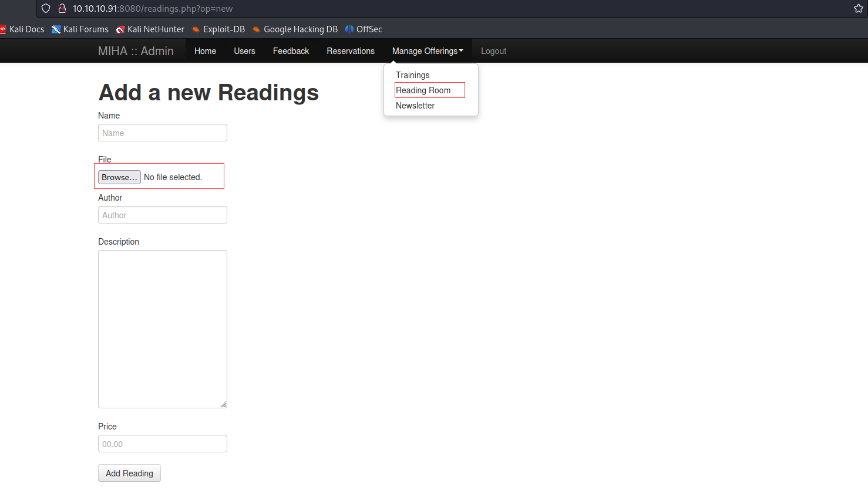Screen dimensions: 868x494
Task: Open the Users nav item
Action: click(244, 51)
